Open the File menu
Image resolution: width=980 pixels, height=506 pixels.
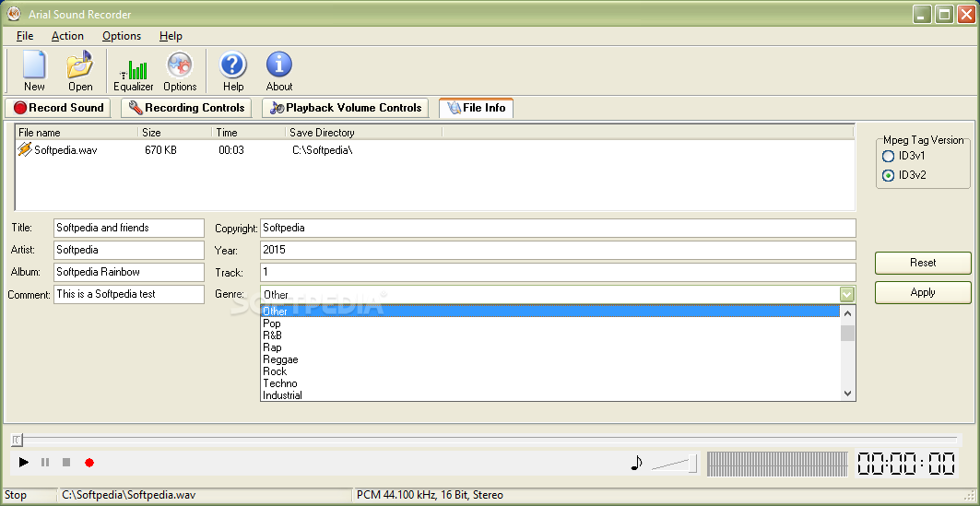coord(25,36)
